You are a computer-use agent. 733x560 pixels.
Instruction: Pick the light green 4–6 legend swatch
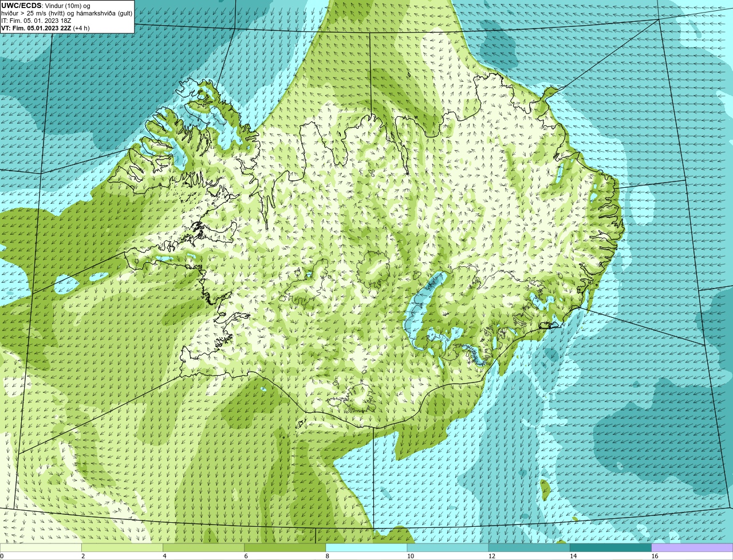pyautogui.click(x=203, y=548)
